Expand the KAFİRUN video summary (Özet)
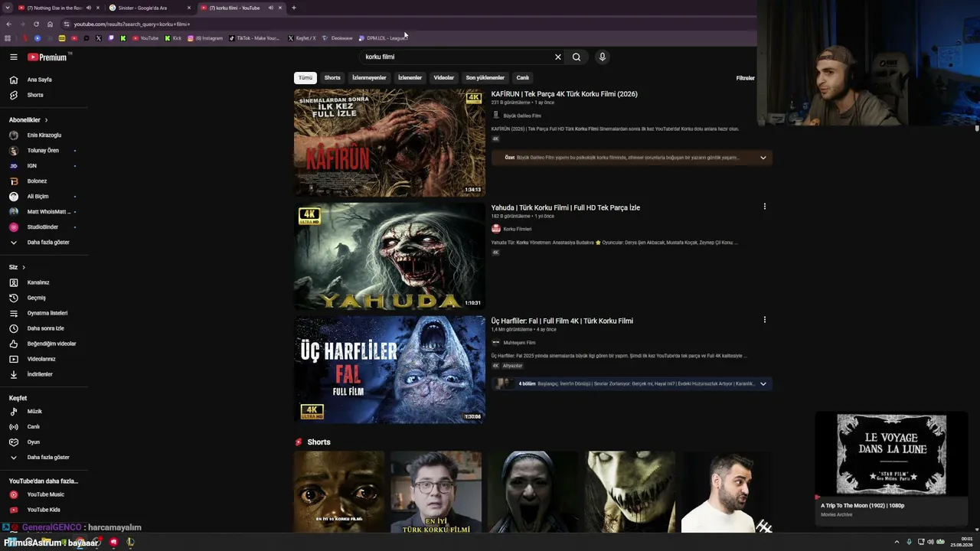Viewport: 980px width, 551px height. tap(763, 158)
